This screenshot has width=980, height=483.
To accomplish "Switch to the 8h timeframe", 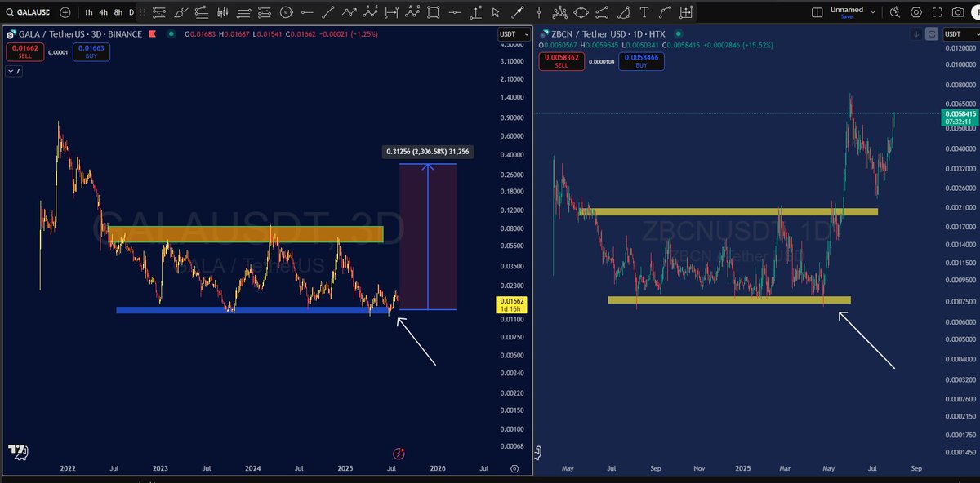I will point(118,12).
